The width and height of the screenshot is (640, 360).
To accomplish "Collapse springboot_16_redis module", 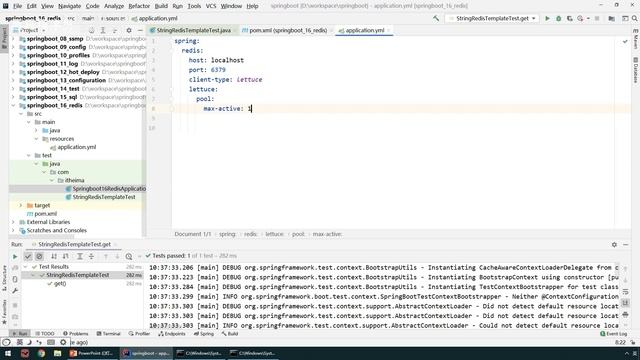I will [x=13, y=105].
